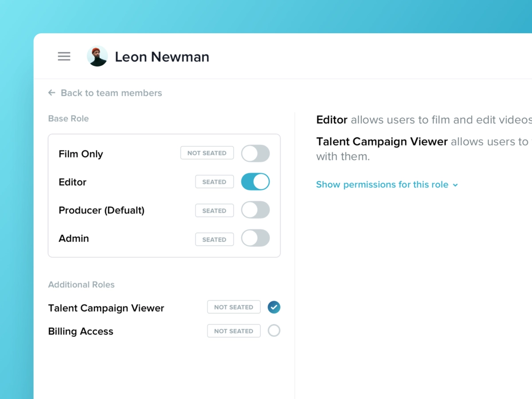
Task: Switch on the Admin role toggle
Action: click(255, 238)
